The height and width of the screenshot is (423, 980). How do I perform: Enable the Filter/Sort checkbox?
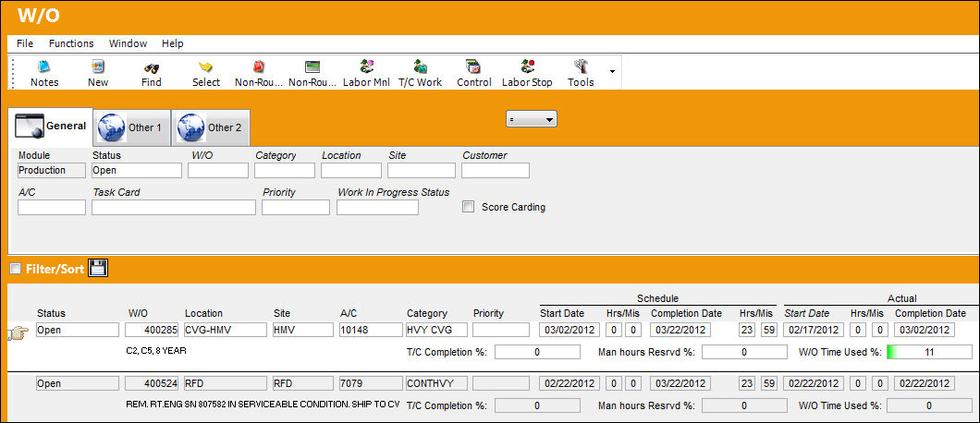pyautogui.click(x=16, y=269)
